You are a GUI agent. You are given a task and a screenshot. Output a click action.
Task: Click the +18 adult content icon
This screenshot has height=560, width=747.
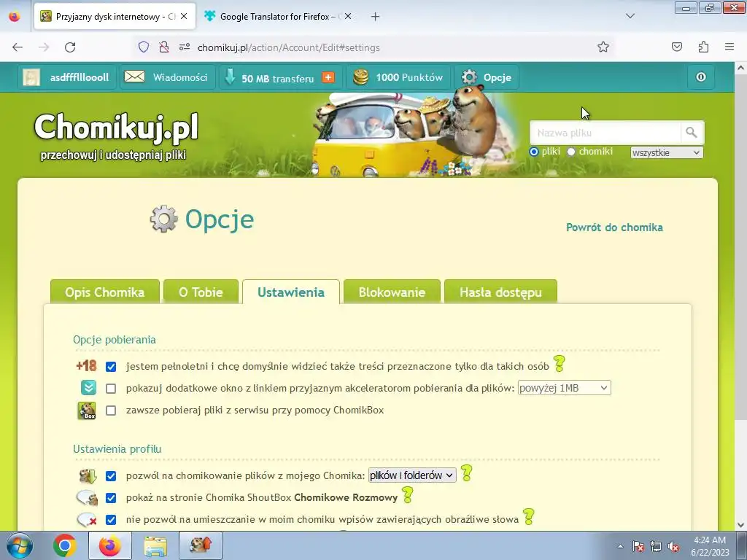tap(86, 366)
